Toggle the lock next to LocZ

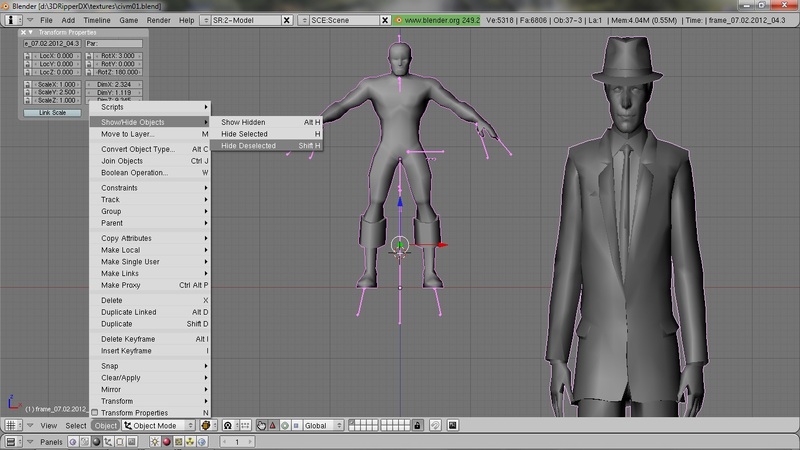(x=27, y=72)
